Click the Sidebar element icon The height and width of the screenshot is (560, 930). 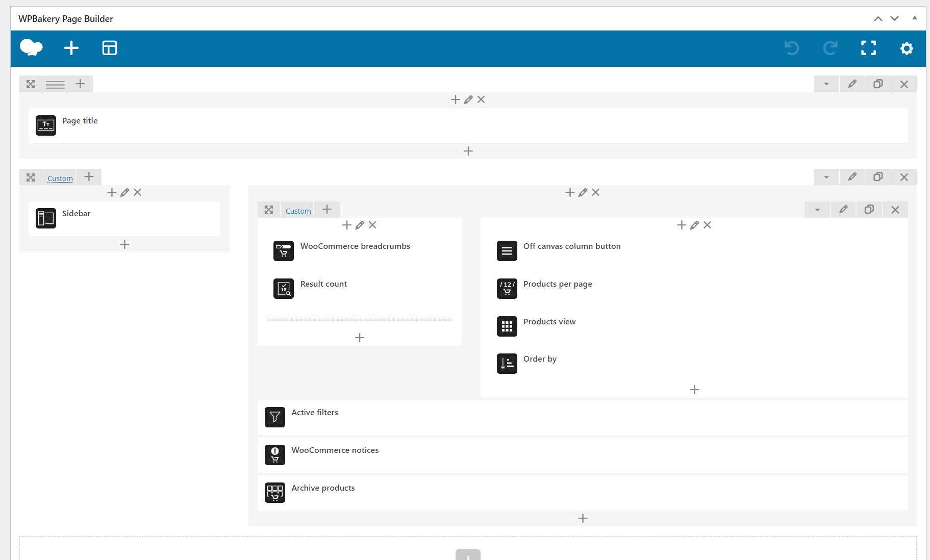[46, 218]
